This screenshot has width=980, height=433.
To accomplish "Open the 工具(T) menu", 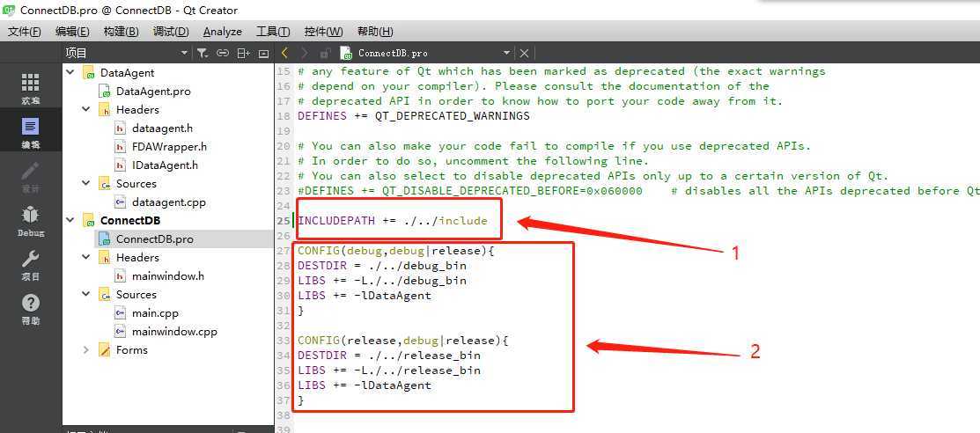I will pos(273,31).
